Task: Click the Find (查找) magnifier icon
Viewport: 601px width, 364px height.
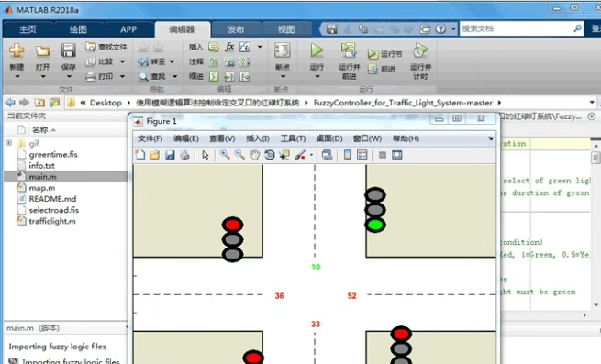Action: point(143,77)
